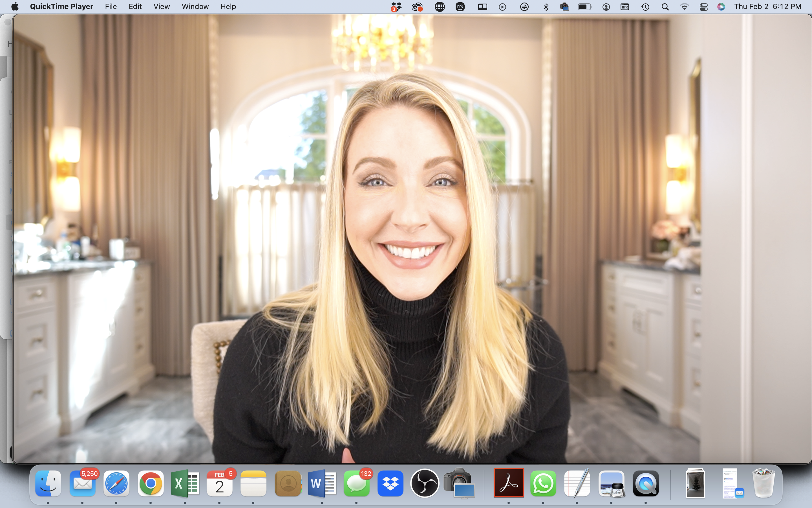Launch OBS Studio from the Dock

click(x=425, y=483)
